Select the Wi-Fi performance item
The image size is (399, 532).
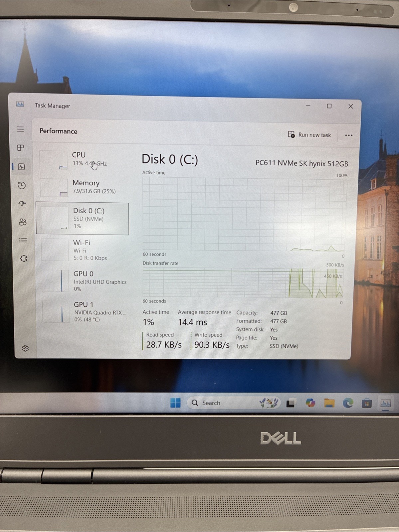[83, 250]
